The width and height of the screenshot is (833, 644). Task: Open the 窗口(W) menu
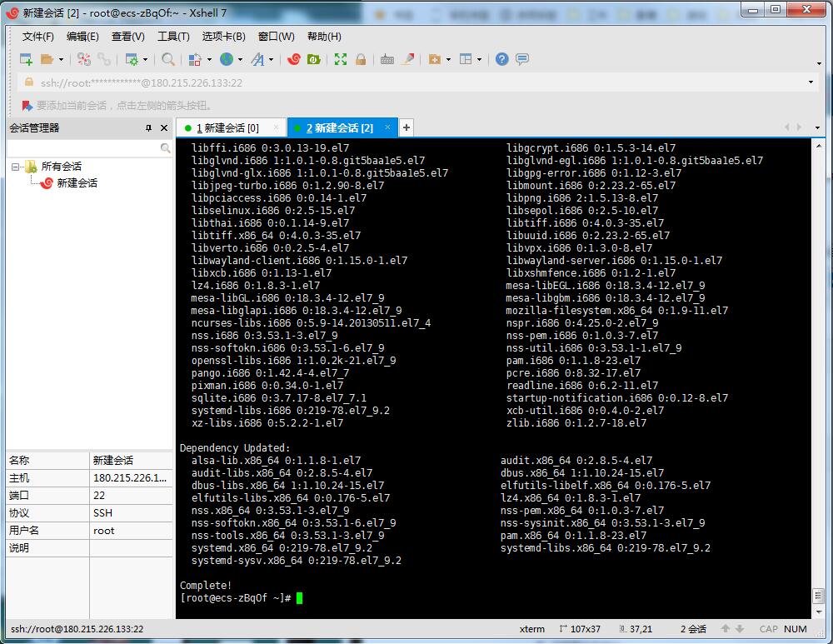tap(277, 37)
